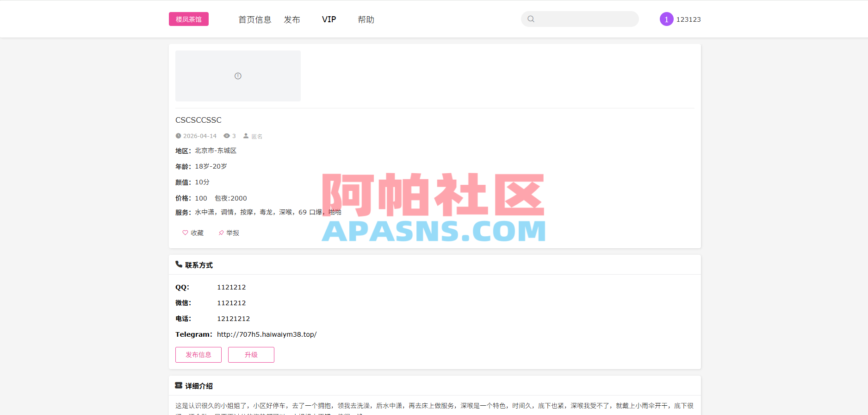
Task: Click the 匿名 author label
Action: 257,136
